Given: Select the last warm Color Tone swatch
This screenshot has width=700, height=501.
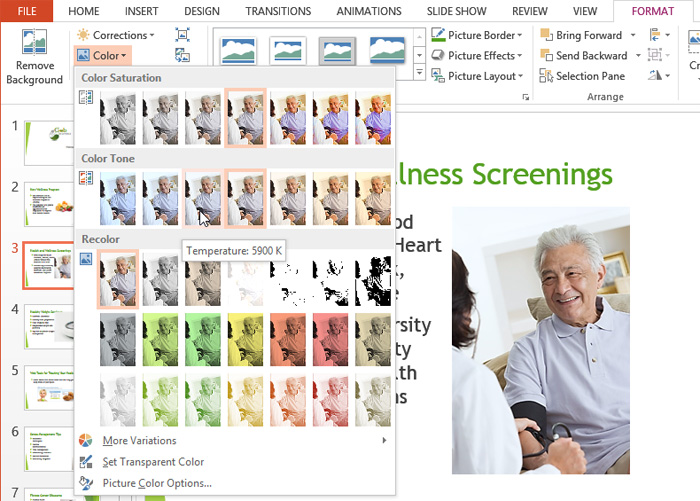Looking at the screenshot, I should [x=373, y=199].
